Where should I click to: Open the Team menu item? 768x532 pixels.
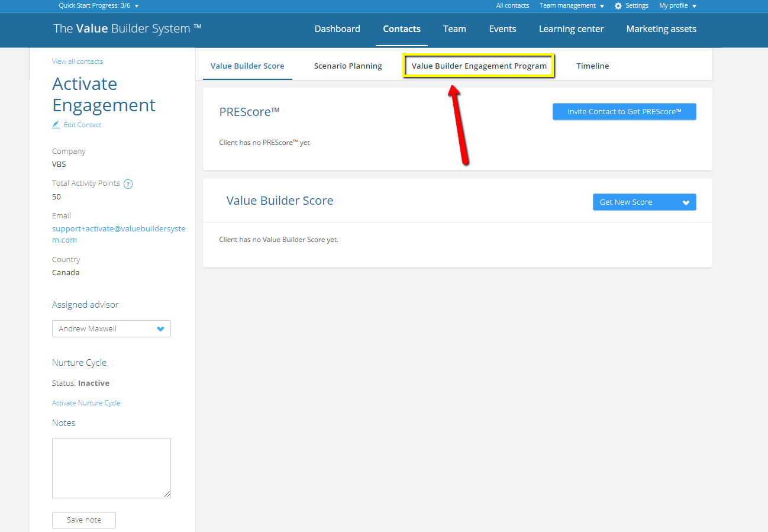click(454, 28)
